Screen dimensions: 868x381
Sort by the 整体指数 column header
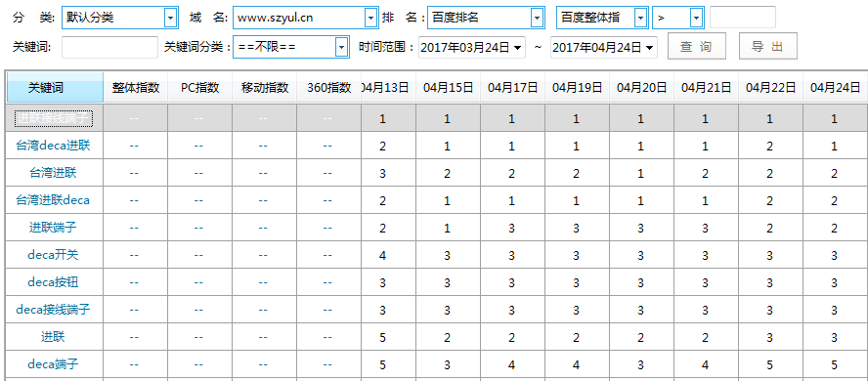pyautogui.click(x=136, y=87)
